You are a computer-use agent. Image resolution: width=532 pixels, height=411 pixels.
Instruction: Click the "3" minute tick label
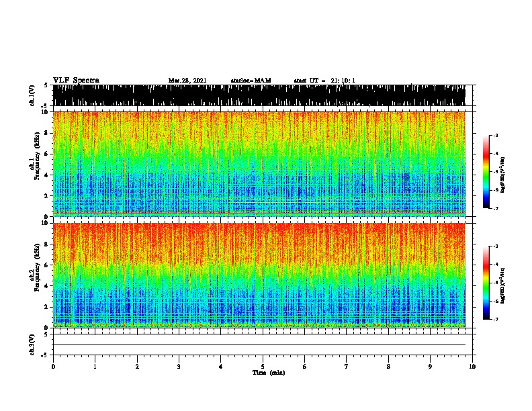[x=179, y=367]
